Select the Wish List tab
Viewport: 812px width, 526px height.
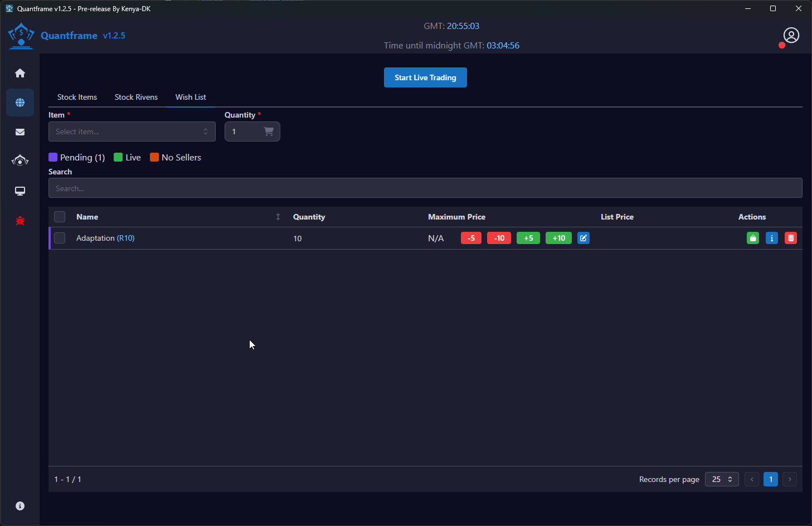191,97
